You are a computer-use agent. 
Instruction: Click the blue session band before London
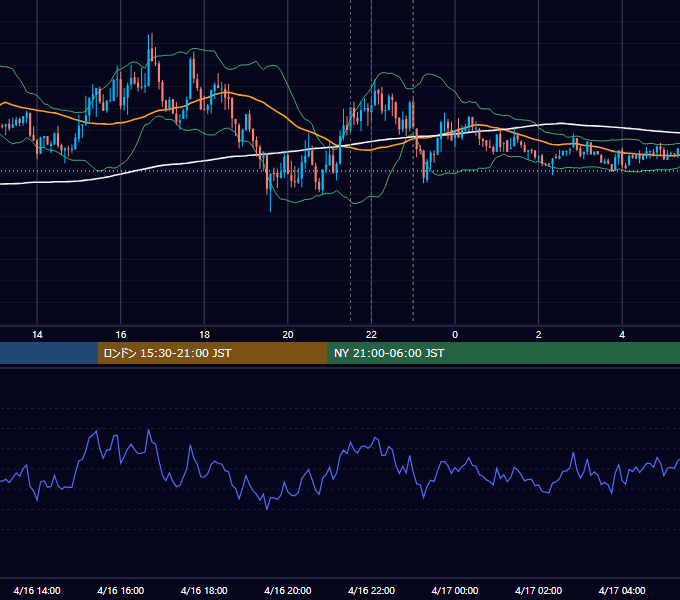pyautogui.click(x=49, y=353)
